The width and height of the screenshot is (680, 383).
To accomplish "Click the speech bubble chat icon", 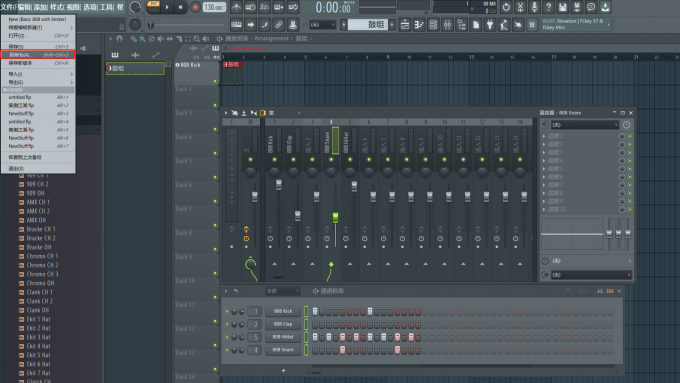I will click(x=591, y=7).
